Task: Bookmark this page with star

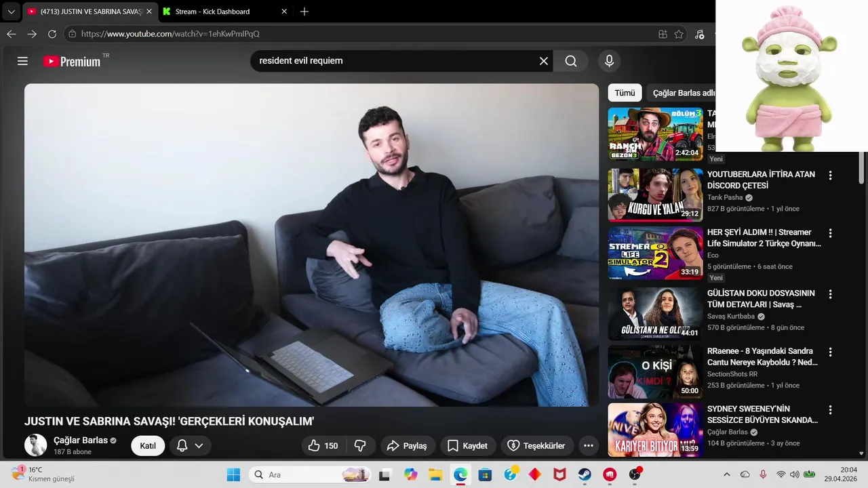Action: pyautogui.click(x=679, y=34)
